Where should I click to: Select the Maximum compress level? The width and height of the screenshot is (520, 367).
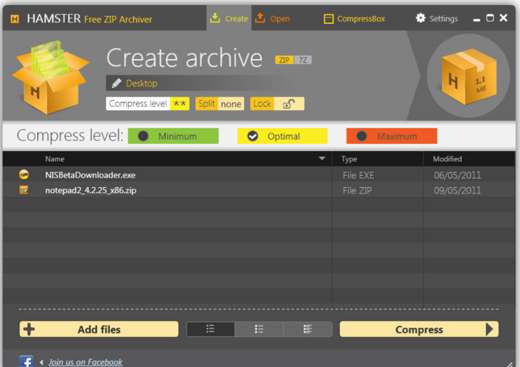(392, 136)
